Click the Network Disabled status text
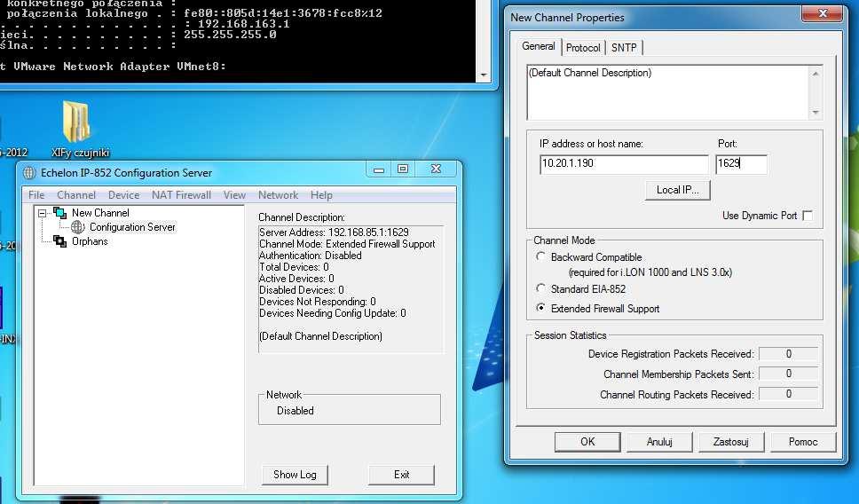Image resolution: width=859 pixels, height=504 pixels. pos(296,411)
